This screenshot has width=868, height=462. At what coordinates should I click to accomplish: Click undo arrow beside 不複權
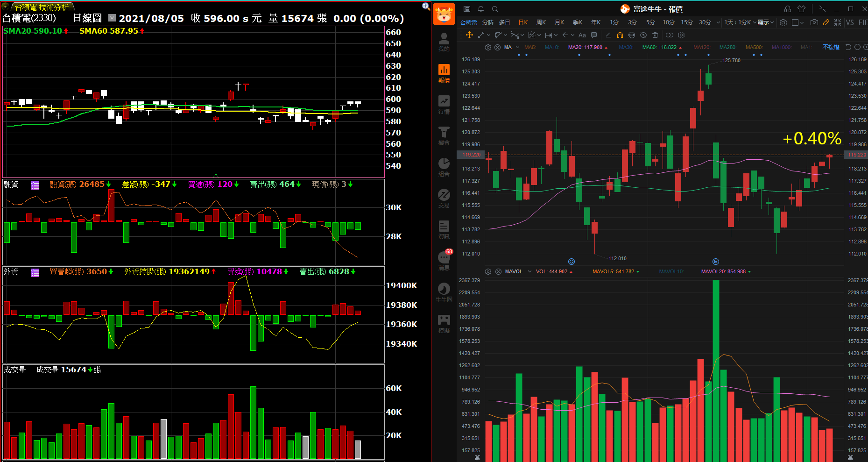click(848, 47)
